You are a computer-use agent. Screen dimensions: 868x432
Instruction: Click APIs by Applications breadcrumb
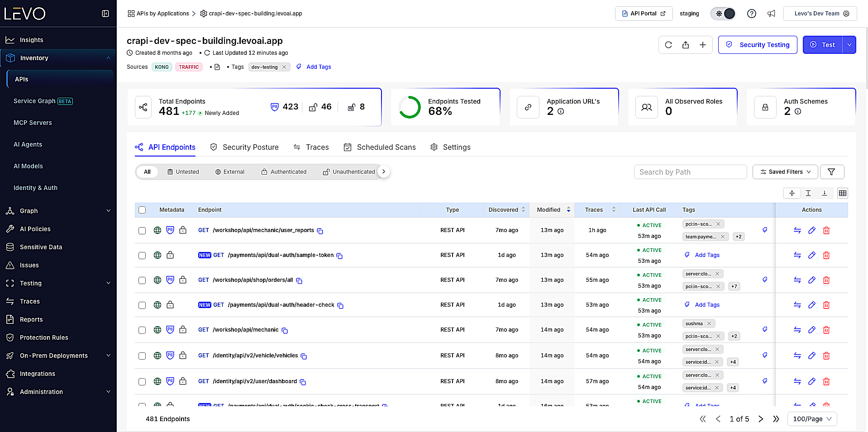(158, 14)
